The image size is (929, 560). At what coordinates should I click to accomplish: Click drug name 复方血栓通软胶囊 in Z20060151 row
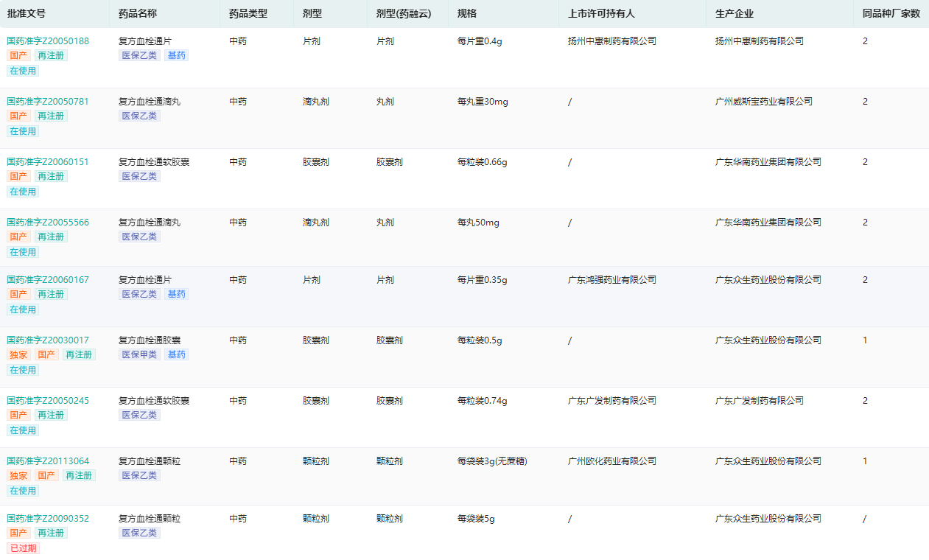click(x=154, y=162)
